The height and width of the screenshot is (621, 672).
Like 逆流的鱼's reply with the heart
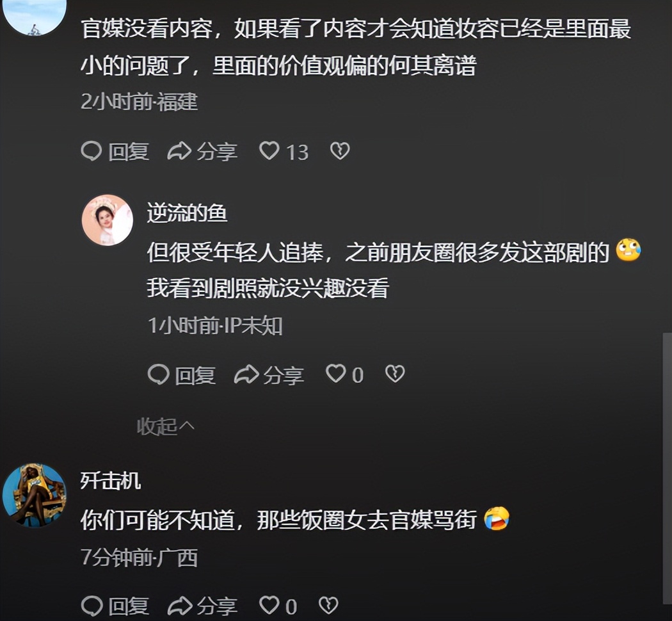[335, 373]
